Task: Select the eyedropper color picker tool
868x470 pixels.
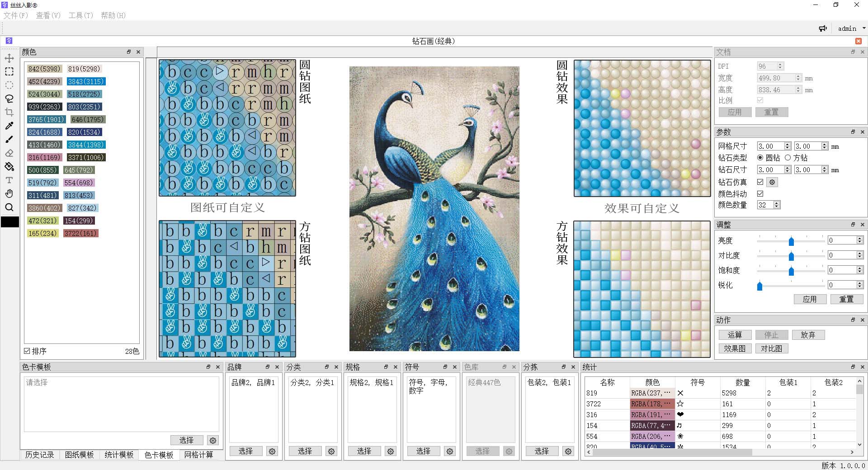Action: click(9, 126)
